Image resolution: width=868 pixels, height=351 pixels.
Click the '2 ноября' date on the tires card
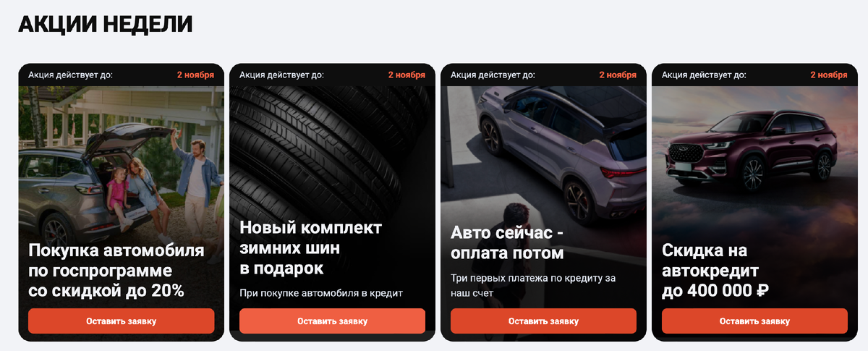tap(407, 75)
